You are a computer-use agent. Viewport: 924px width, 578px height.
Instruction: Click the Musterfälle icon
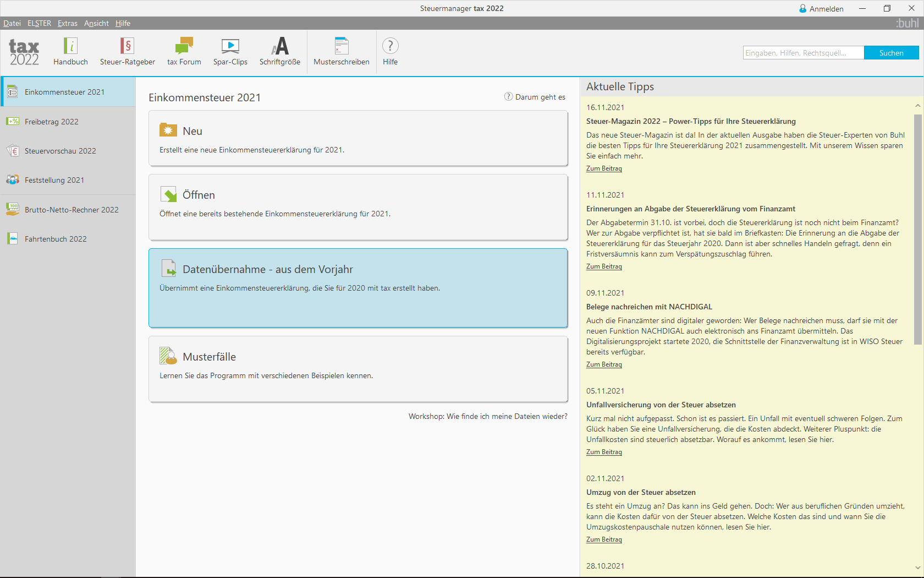pyautogui.click(x=168, y=356)
